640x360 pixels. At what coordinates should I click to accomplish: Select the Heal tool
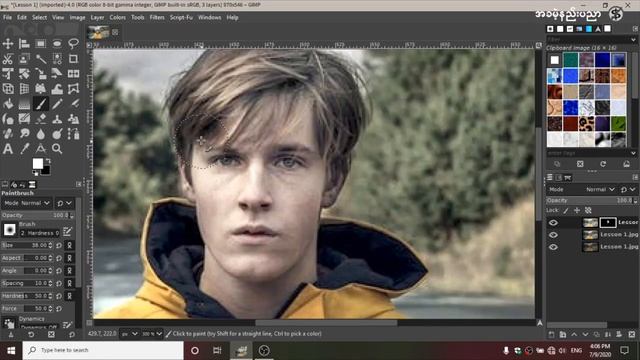point(8,134)
